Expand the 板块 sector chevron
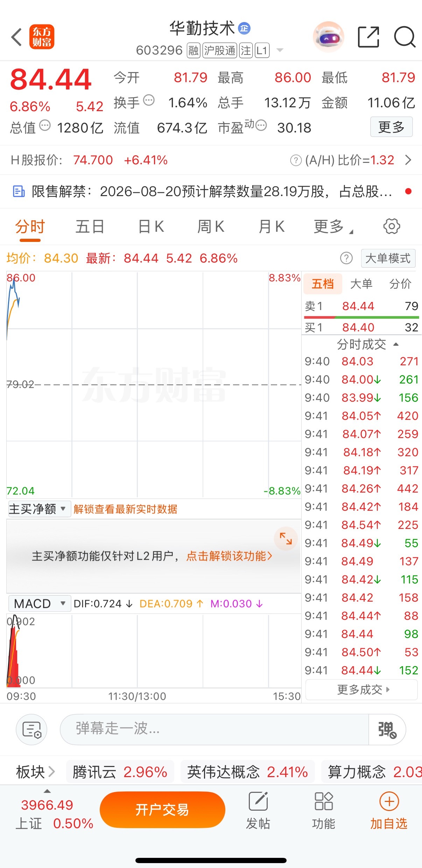Screen dimensions: 422x868 click(x=51, y=772)
